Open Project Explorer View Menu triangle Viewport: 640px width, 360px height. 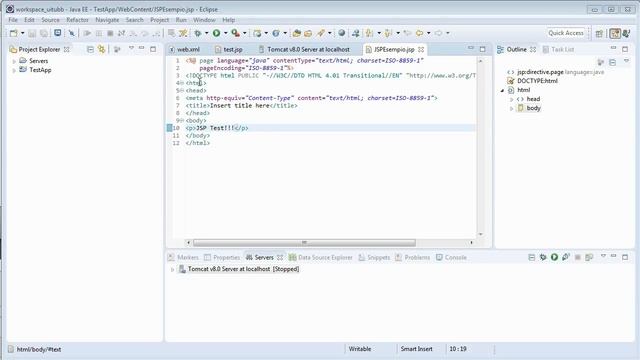(x=131, y=49)
